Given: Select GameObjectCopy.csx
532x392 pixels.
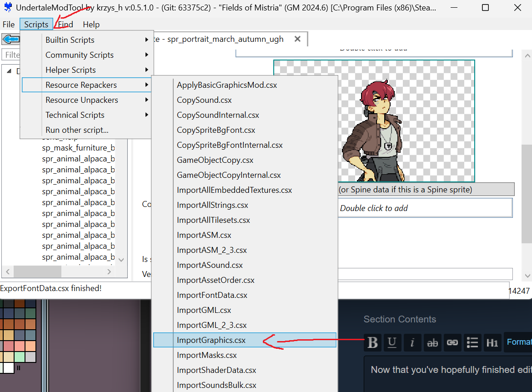Looking at the screenshot, I should point(245,160).
